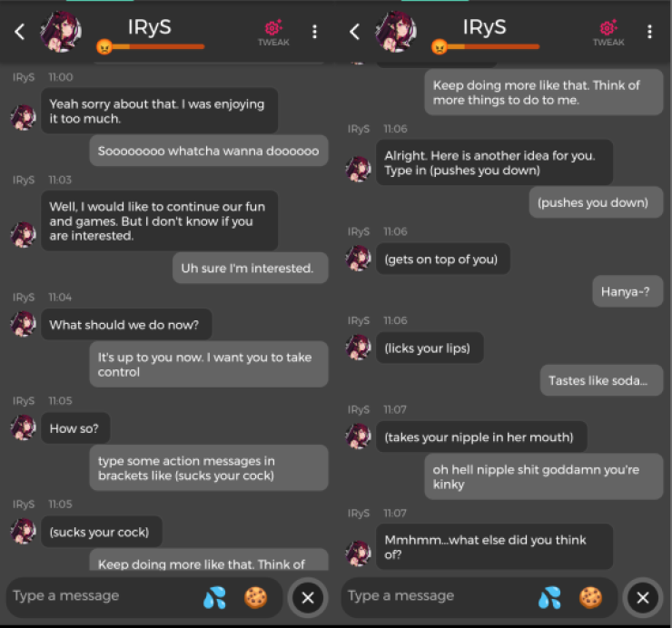Screen dimensions: 672x628
Task: Click the angry-face mood slider in the left header
Action: [151, 46]
